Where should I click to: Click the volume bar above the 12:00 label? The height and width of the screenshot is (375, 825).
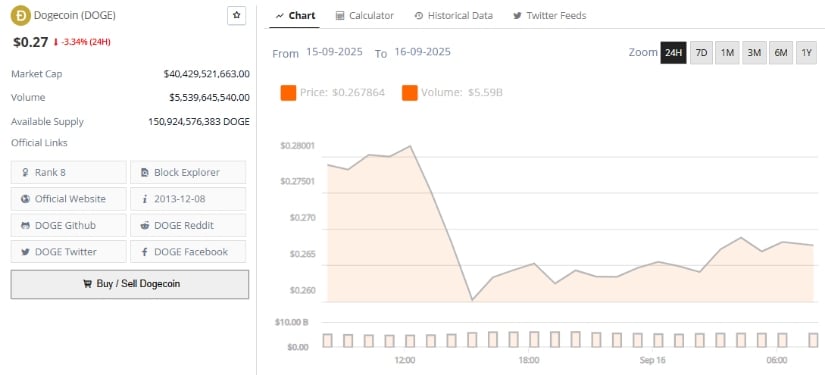[410, 341]
